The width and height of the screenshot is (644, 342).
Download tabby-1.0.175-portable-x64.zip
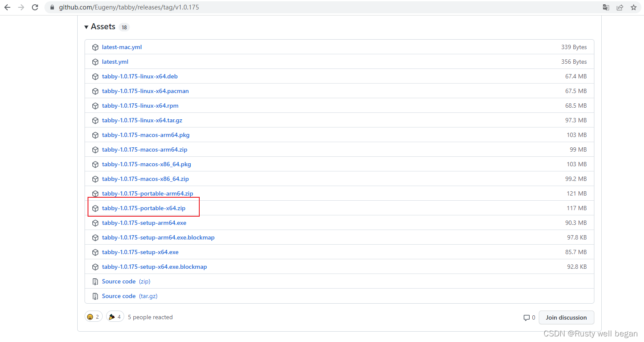pyautogui.click(x=144, y=208)
